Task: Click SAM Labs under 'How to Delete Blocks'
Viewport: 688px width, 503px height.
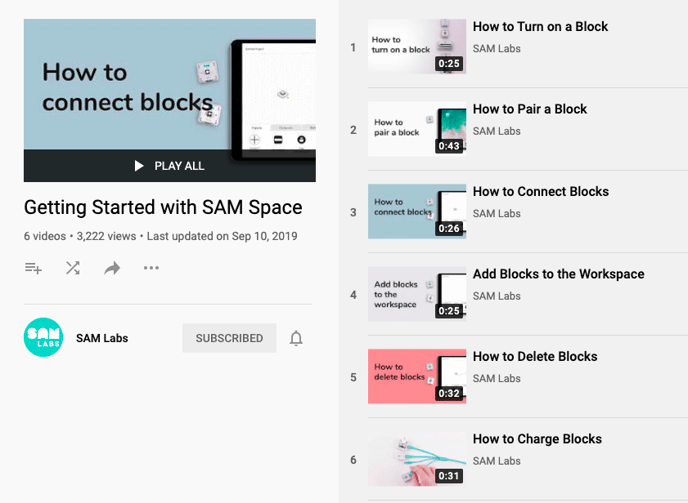Action: (497, 379)
